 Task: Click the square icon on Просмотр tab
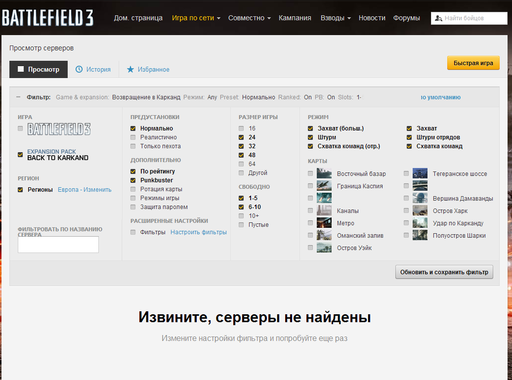(21, 69)
